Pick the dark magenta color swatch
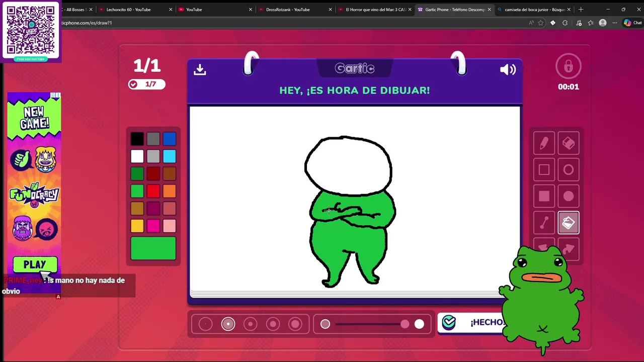 click(x=153, y=209)
